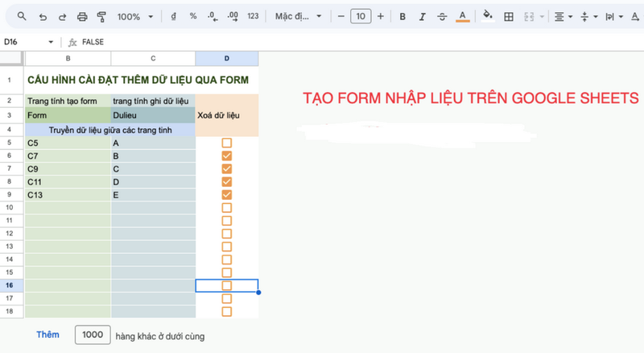644x353 pixels.
Task: Click the text rotation icon
Action: pos(635,17)
